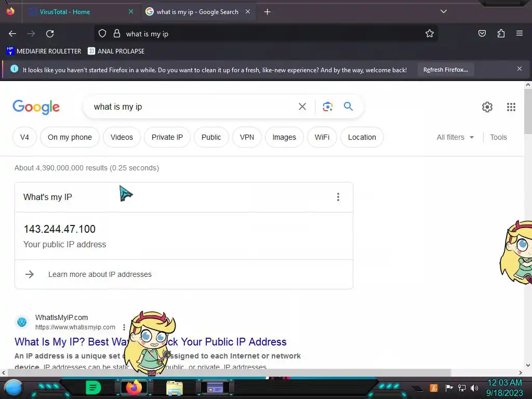Screen dimensions: 532x399
Task: Click the Firefox taskbar icon
Action: pos(134,387)
